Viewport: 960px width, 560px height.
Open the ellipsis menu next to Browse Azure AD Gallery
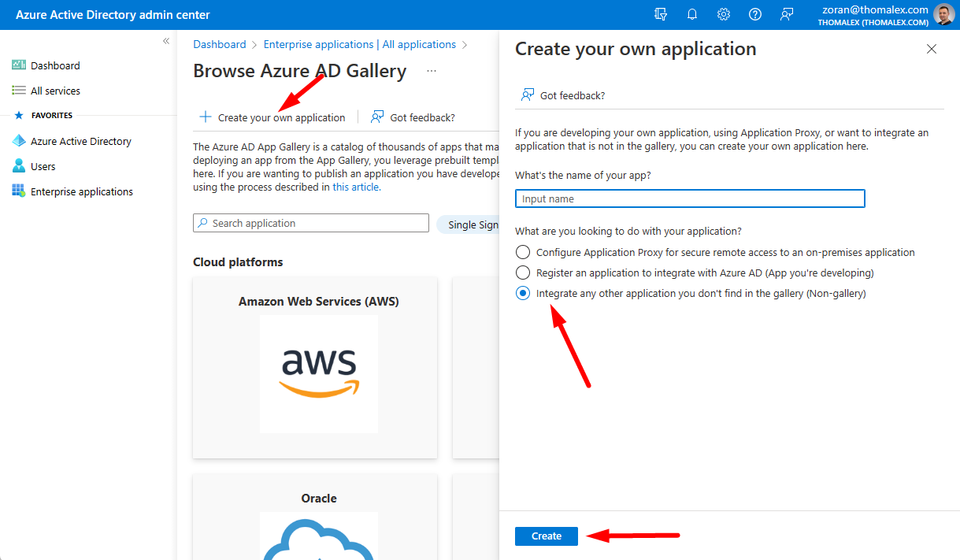432,71
